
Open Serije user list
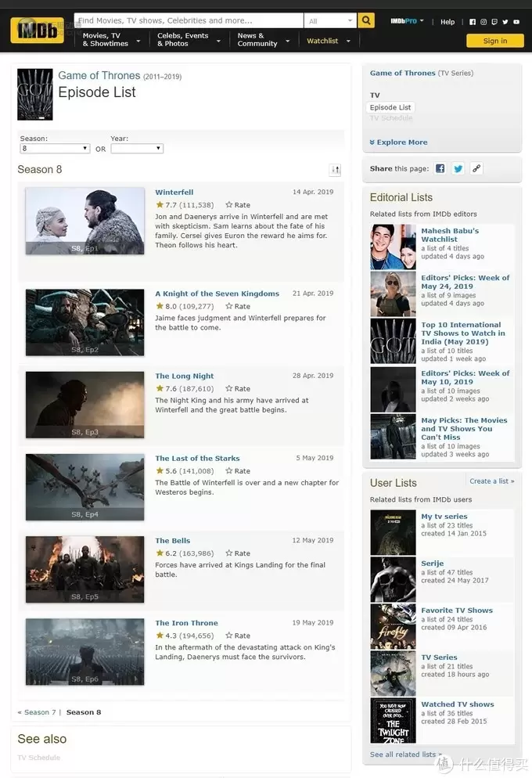click(x=433, y=564)
